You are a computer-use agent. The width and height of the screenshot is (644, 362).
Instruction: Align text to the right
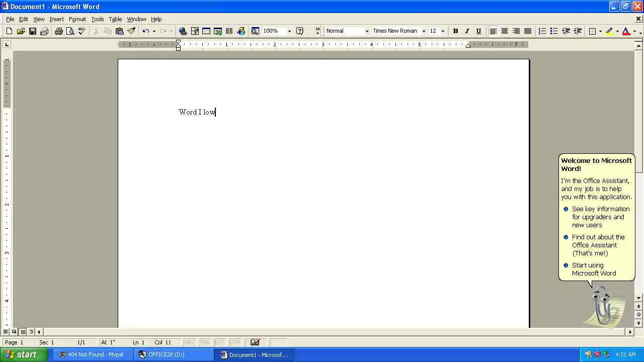516,31
